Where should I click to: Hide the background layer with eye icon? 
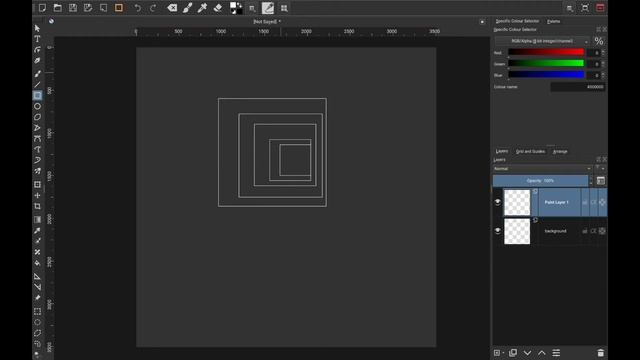[x=498, y=231]
